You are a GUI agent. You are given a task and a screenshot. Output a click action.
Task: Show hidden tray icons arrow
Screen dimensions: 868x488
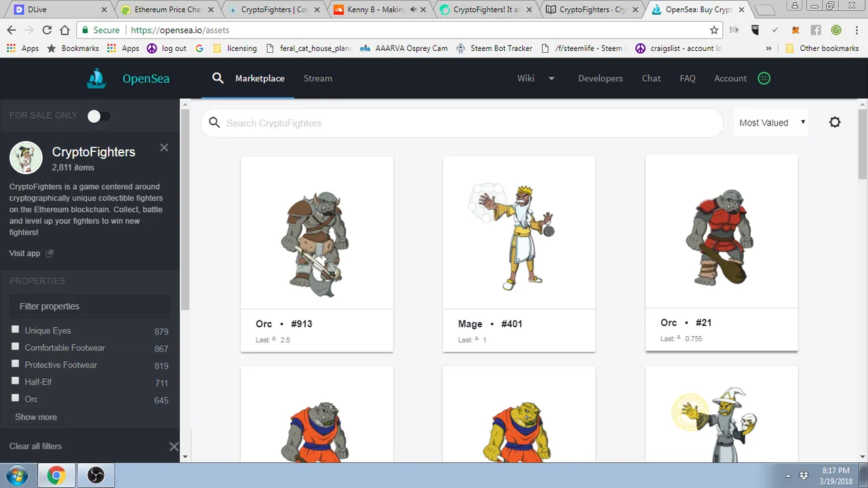coord(788,475)
